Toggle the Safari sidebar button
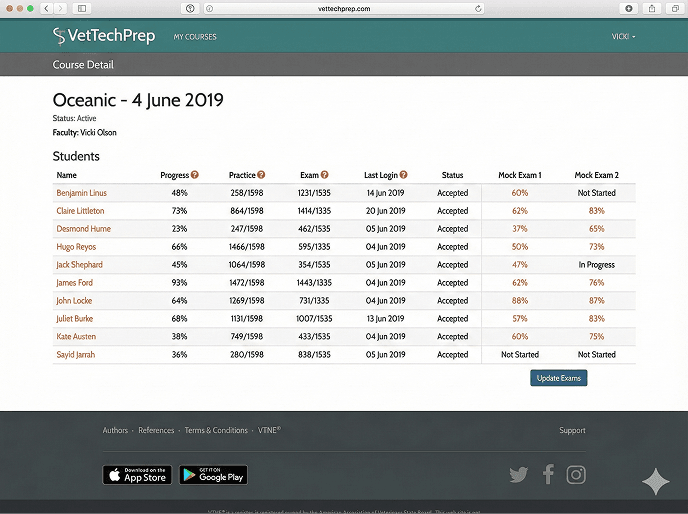This screenshot has height=514, width=688. (81, 8)
